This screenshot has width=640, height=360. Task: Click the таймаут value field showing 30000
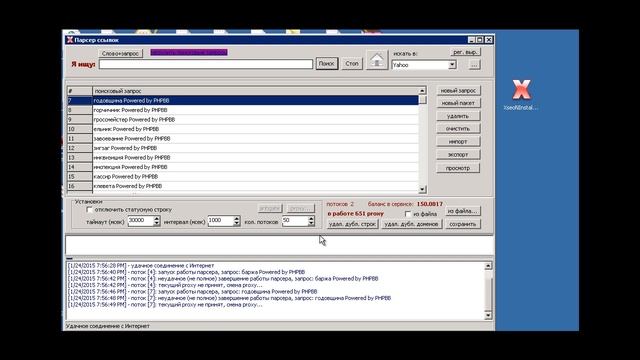pyautogui.click(x=140, y=220)
